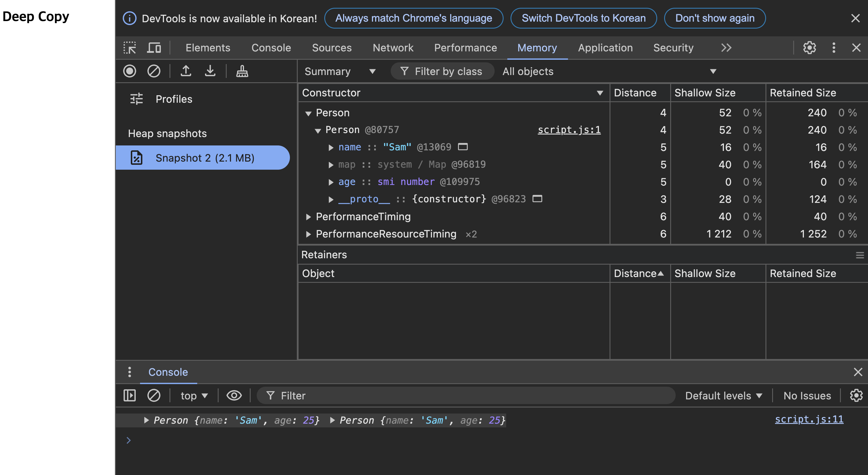The image size is (868, 475).
Task: Click the load profile upload icon
Action: click(x=186, y=71)
